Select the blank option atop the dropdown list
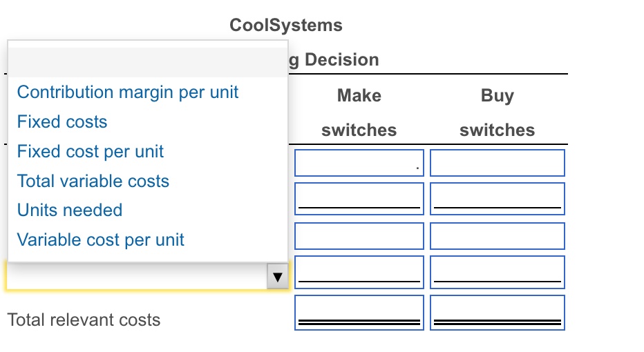 coord(148,62)
